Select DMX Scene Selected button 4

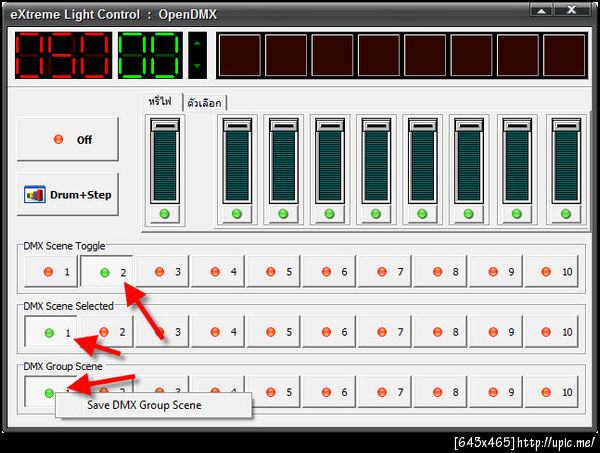pos(218,332)
